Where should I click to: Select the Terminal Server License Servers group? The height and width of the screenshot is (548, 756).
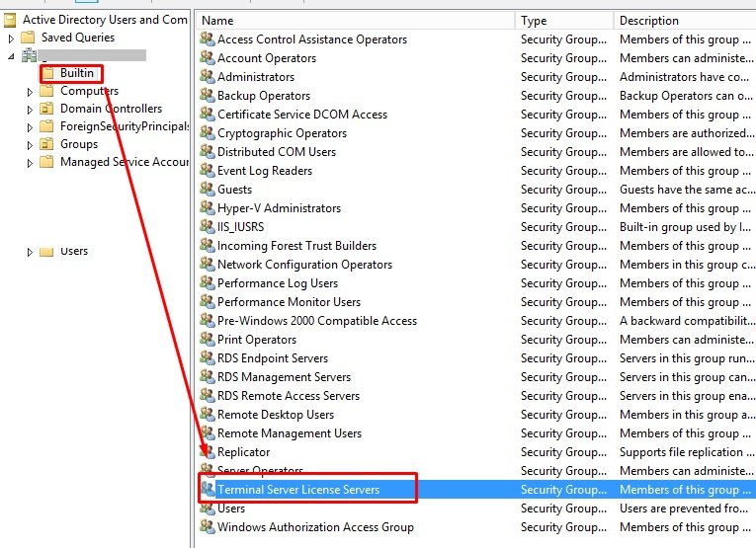[297, 490]
